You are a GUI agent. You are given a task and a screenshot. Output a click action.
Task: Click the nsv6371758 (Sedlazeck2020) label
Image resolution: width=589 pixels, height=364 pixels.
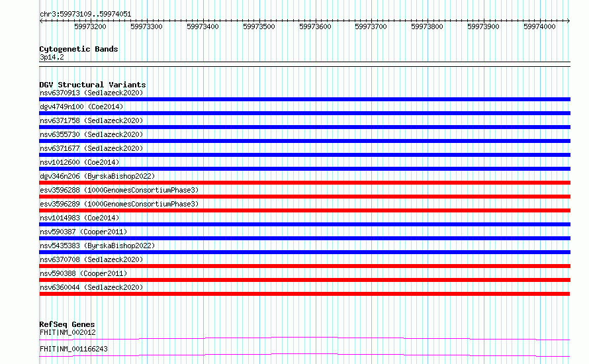point(91,120)
